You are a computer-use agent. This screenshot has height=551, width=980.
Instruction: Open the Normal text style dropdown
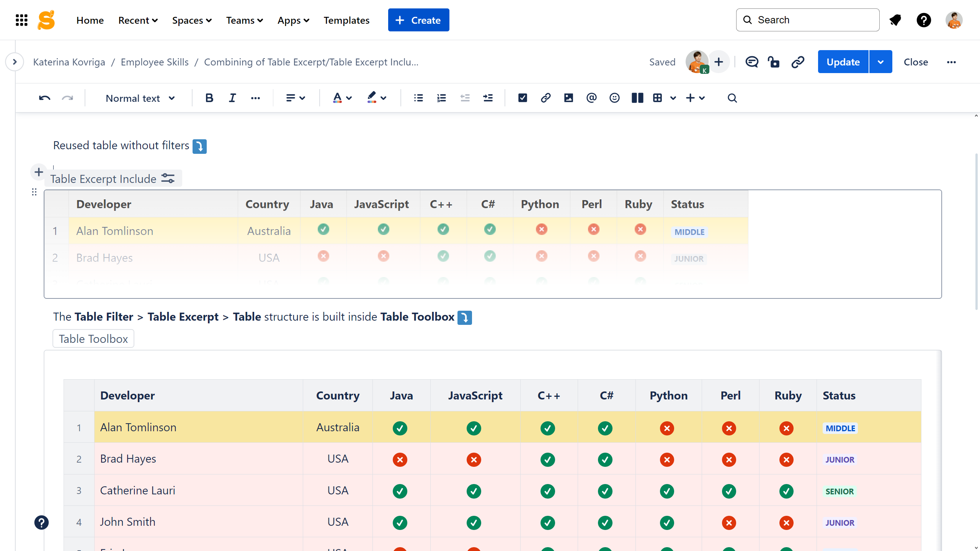[140, 98]
